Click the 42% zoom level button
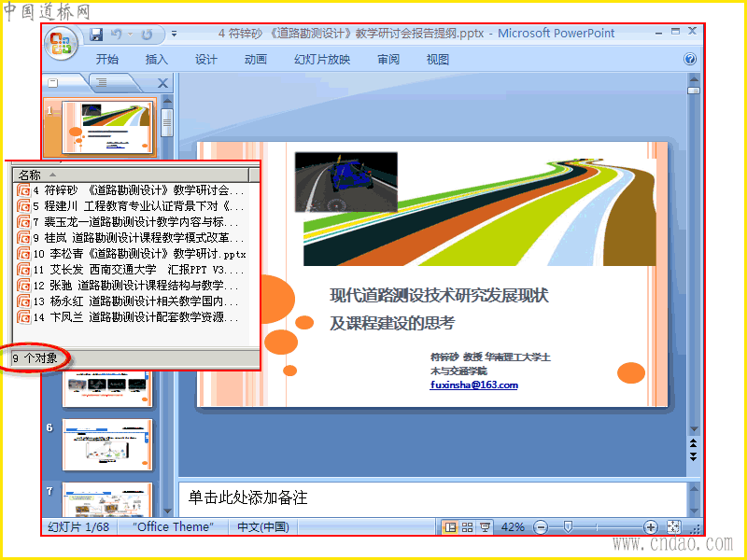Viewport: 747px width, 560px height. click(513, 526)
